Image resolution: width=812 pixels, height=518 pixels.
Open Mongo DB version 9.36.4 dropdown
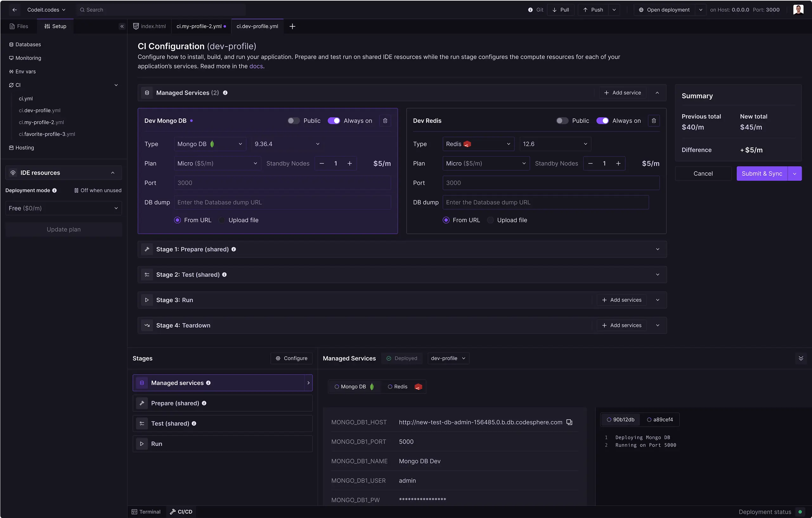[x=287, y=144]
